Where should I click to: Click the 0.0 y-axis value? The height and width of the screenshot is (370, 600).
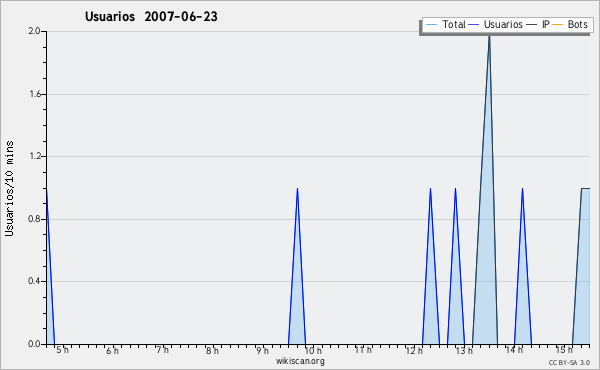(34, 344)
